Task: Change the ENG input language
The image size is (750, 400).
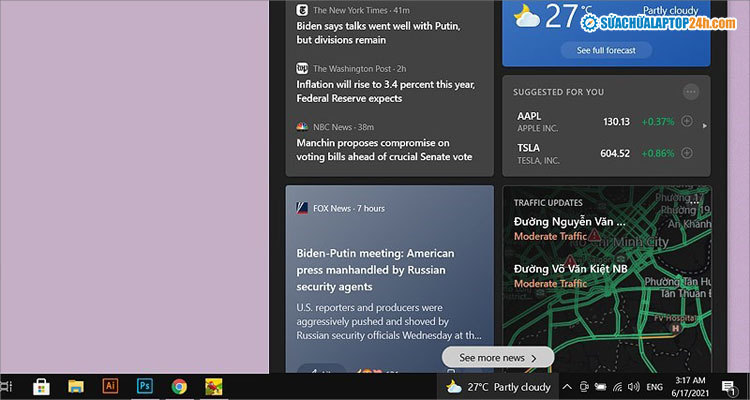Action: coord(654,387)
